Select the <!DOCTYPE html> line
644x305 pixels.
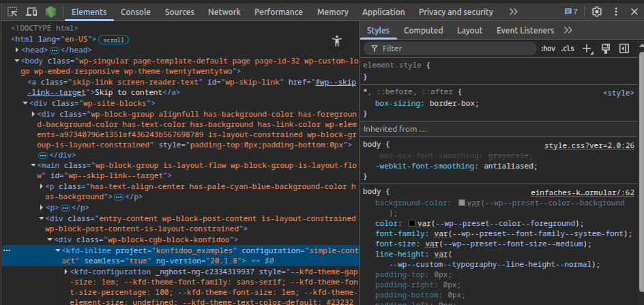(x=45, y=29)
